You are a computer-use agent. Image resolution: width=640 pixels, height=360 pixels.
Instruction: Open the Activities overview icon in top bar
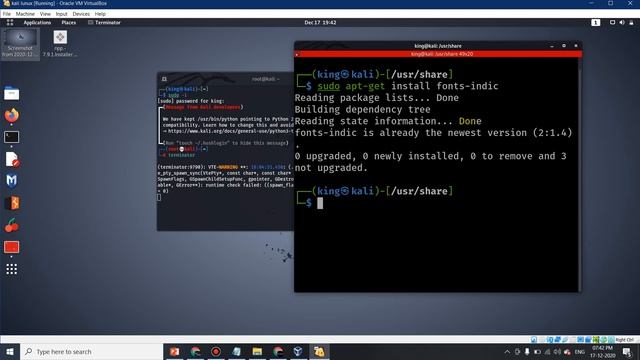pos(10,22)
